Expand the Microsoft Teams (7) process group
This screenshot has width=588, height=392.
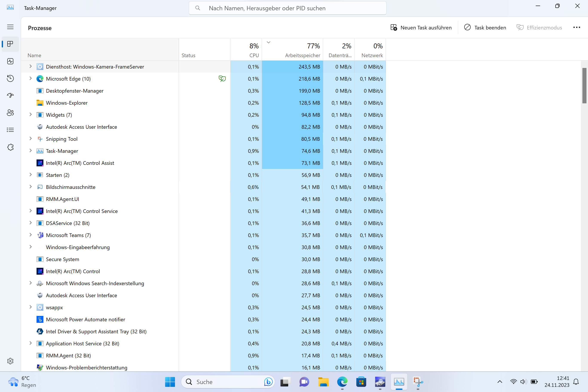(31, 235)
